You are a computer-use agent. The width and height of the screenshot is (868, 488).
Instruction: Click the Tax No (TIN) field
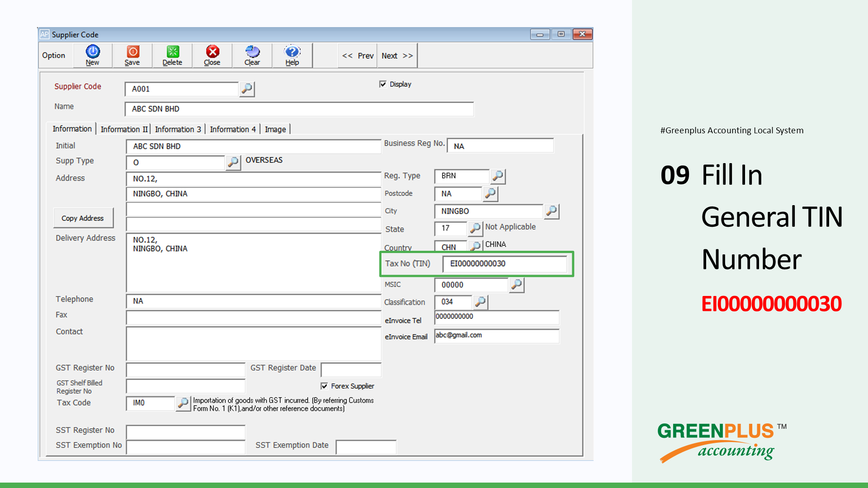click(x=505, y=264)
